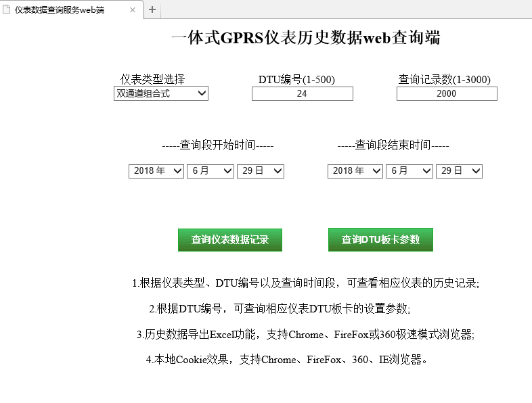Click the DTU编号(1-500) label
532x403 pixels.
296,79
